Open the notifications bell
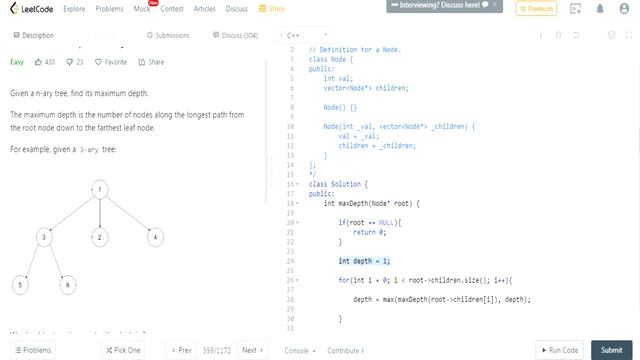 600,9
